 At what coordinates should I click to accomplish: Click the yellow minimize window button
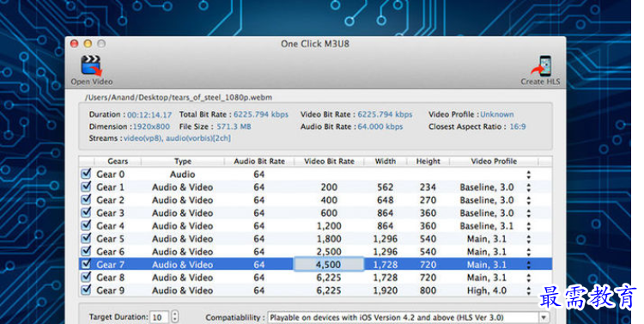[88, 44]
